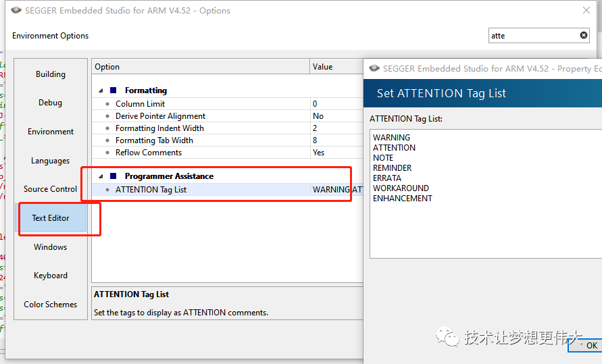Open the Keyboard options category
The height and width of the screenshot is (364, 602).
pyautogui.click(x=50, y=276)
